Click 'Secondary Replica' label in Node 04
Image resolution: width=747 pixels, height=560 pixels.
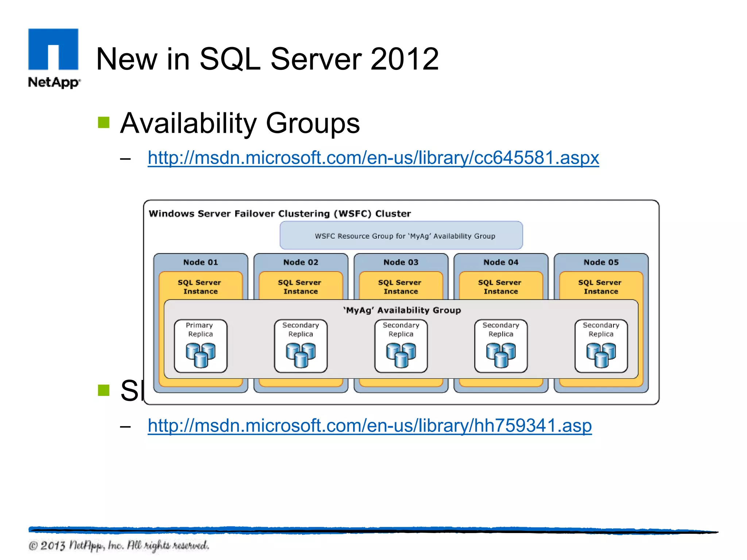[x=501, y=330]
